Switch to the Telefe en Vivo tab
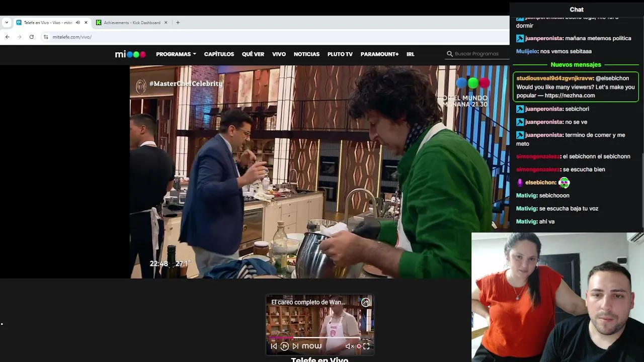The height and width of the screenshot is (362, 644). 52,23
